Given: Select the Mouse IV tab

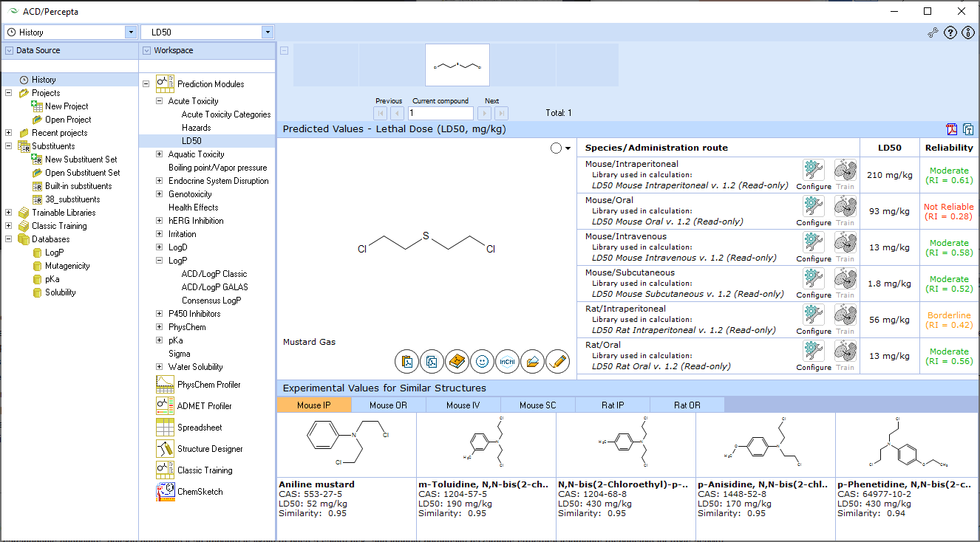Looking at the screenshot, I should point(462,404).
